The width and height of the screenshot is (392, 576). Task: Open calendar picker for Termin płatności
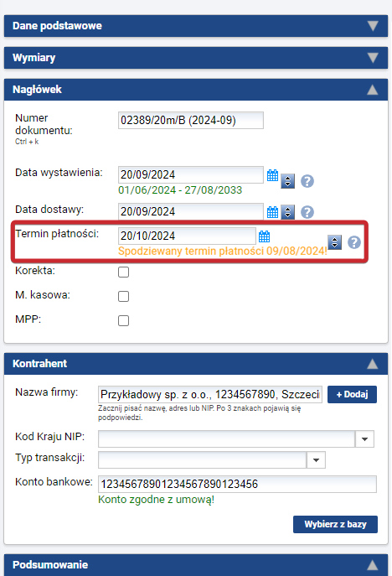[x=265, y=236]
